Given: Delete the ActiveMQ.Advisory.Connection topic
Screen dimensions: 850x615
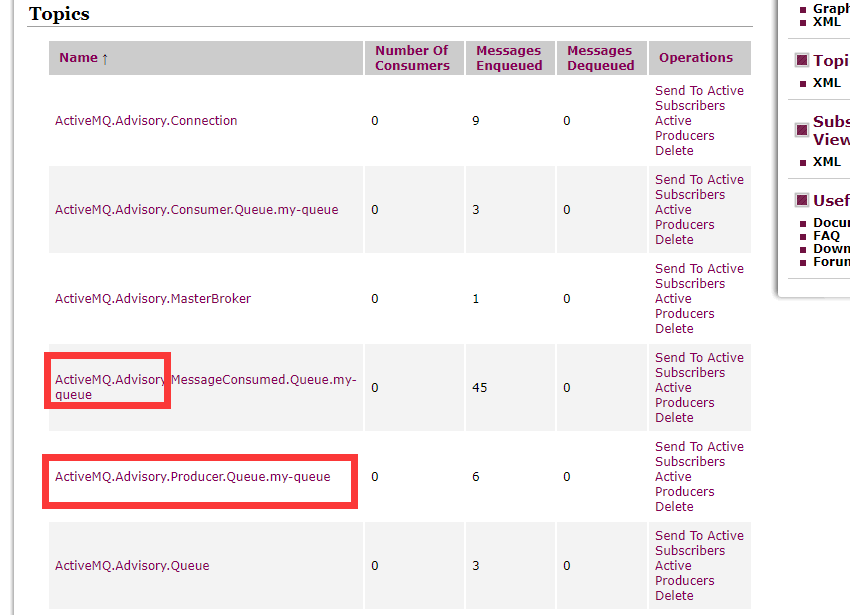Looking at the screenshot, I should [674, 150].
